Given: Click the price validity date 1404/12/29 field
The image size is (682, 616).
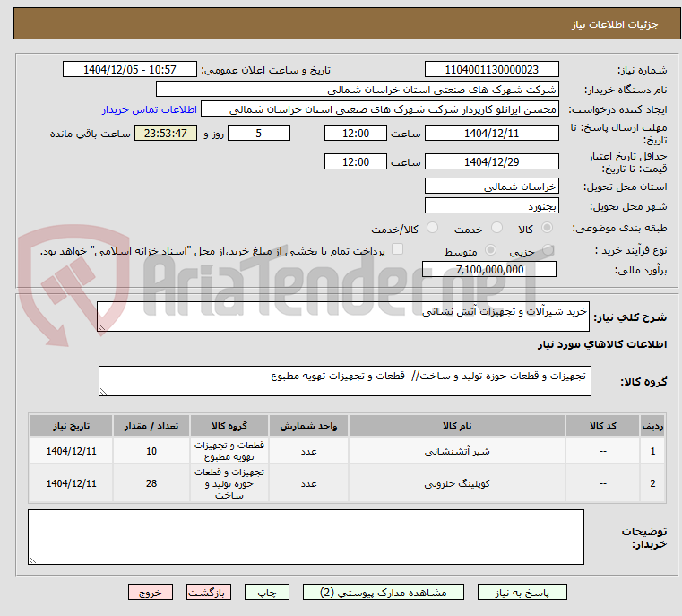Looking at the screenshot, I should click(491, 161).
